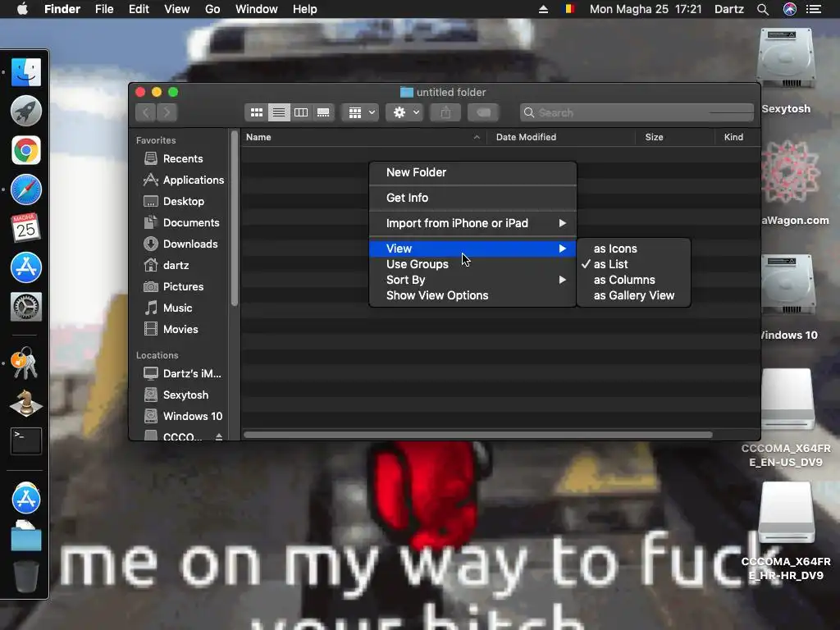The width and height of the screenshot is (840, 630).
Task: Open Finder from the Dock
Action: 25,72
